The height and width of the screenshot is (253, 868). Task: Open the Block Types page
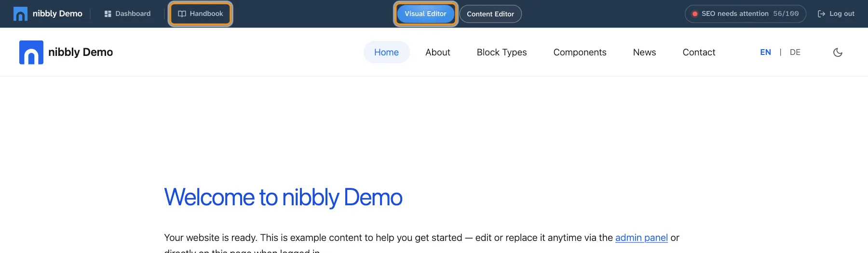[502, 52]
